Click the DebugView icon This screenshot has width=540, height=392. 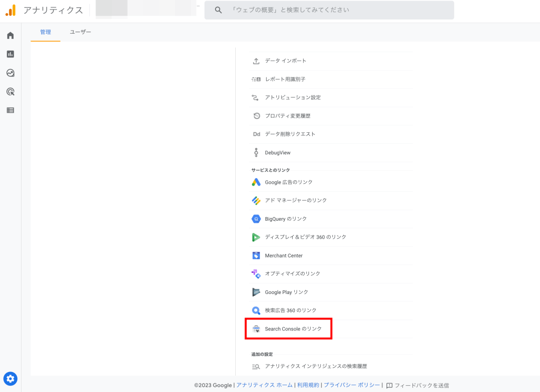click(256, 152)
